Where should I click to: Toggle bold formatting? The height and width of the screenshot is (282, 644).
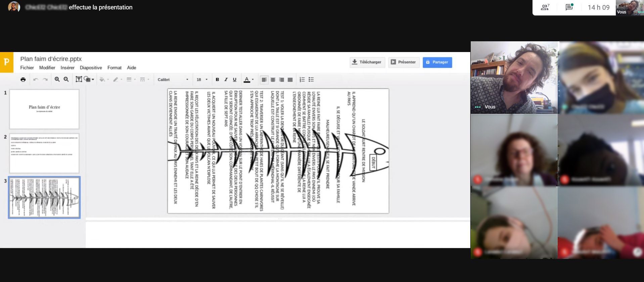pos(217,80)
